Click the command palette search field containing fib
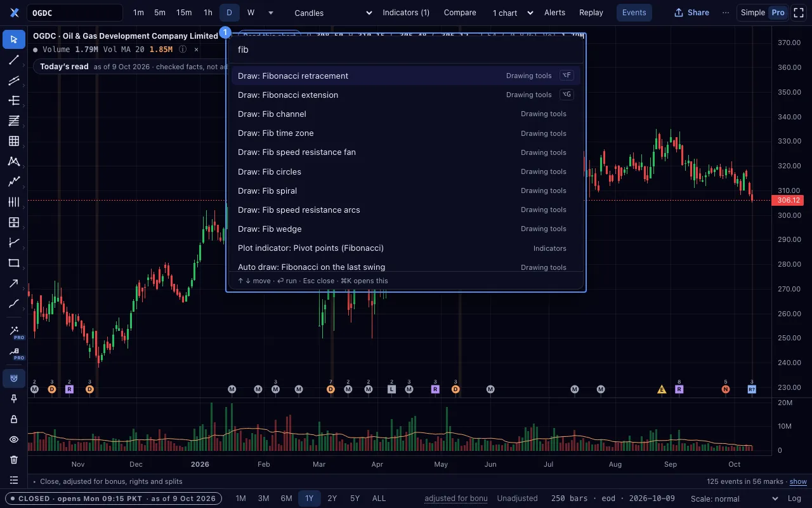The height and width of the screenshot is (508, 812). (405, 50)
